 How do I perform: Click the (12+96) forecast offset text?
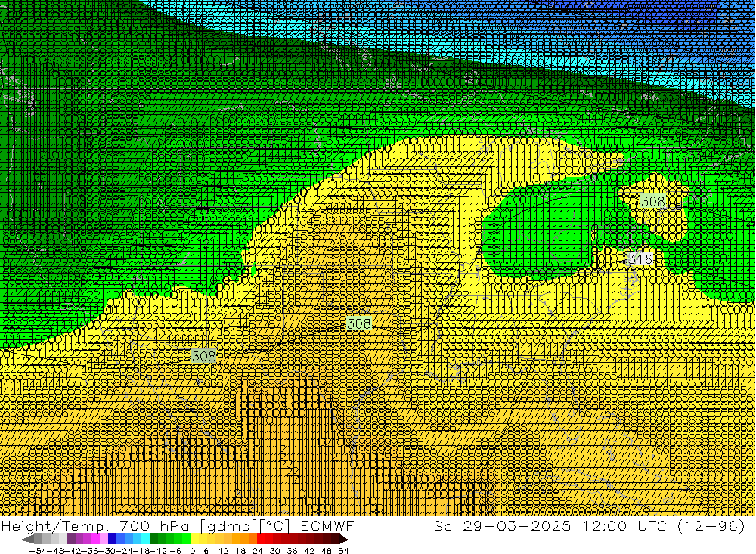(x=711, y=526)
